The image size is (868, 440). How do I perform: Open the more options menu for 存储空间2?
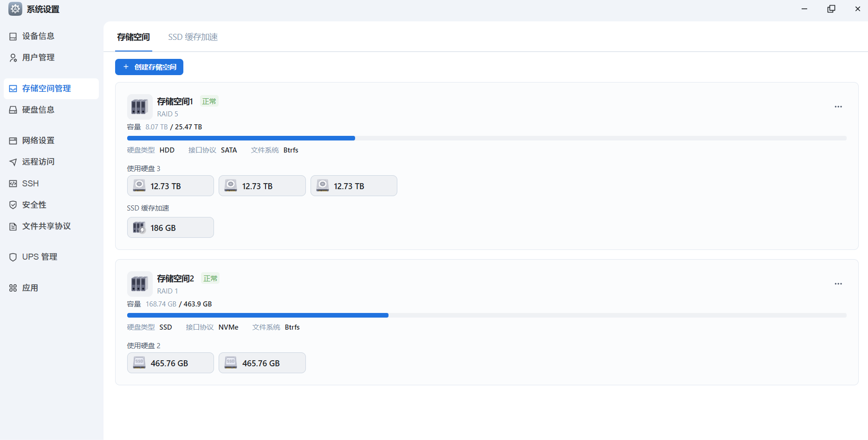[x=838, y=284]
